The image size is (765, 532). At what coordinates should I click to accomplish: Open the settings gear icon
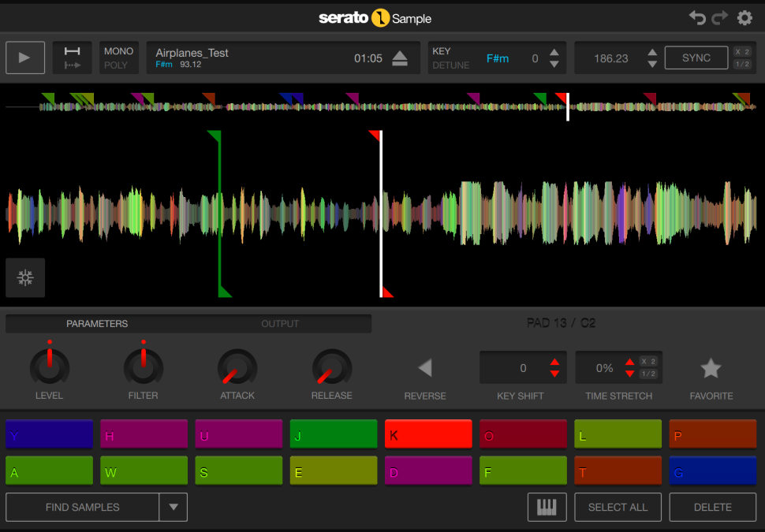(744, 18)
